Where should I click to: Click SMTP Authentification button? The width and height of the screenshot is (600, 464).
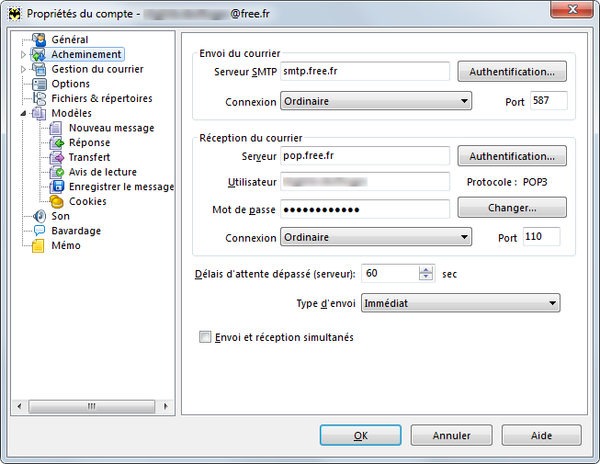pos(512,72)
